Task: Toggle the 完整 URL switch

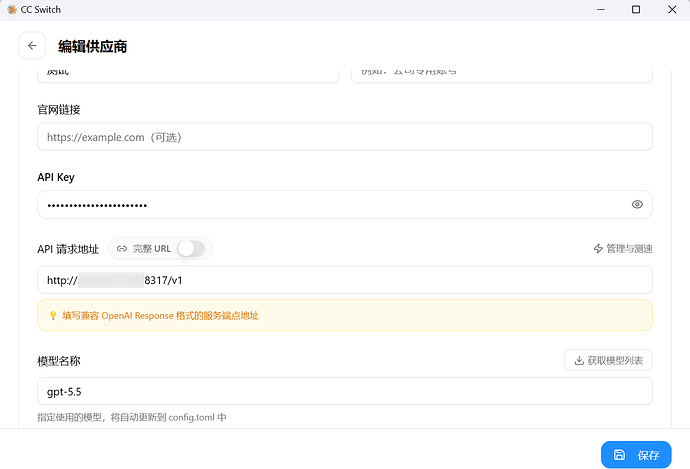Action: coord(191,249)
